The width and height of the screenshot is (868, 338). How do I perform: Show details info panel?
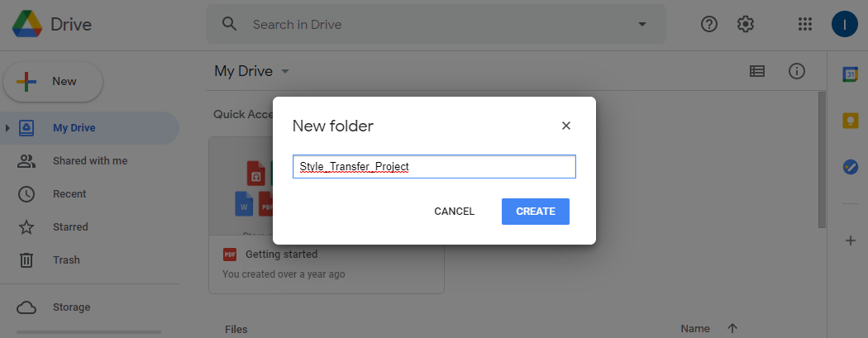point(796,71)
